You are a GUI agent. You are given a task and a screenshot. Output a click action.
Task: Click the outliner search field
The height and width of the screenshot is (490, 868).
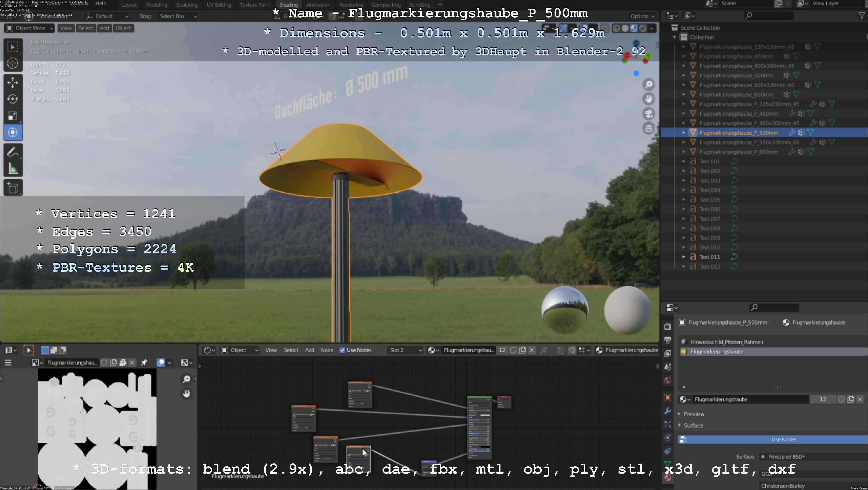(768, 16)
